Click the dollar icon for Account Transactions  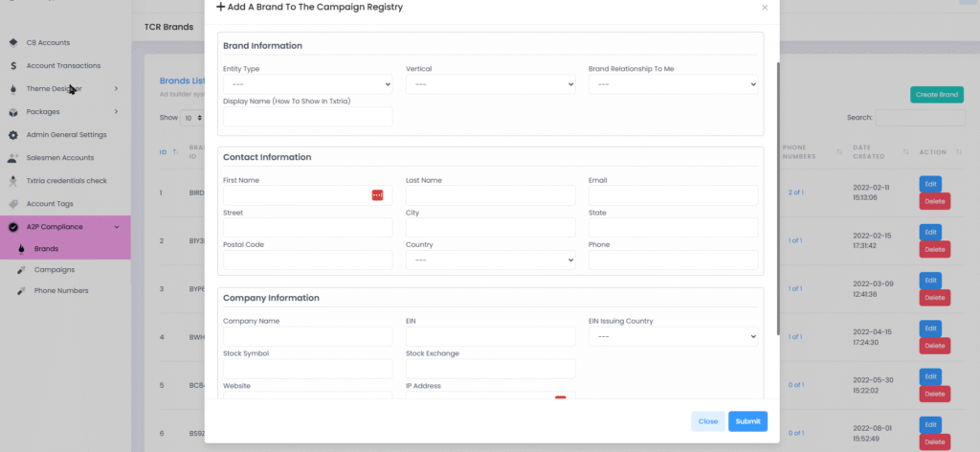[12, 66]
